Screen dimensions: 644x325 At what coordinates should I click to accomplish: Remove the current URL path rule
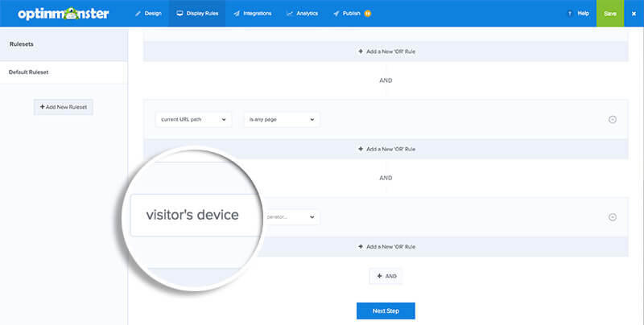(613, 119)
